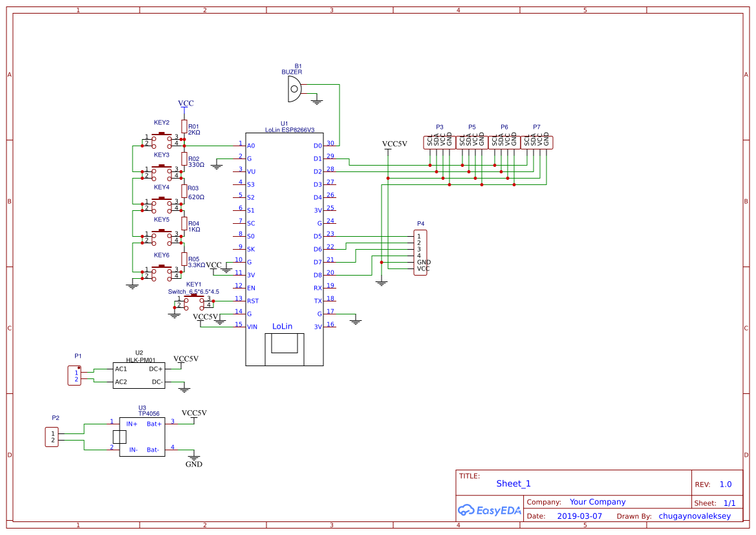Click the P5 I2C connector symbol

pyautogui.click(x=472, y=142)
